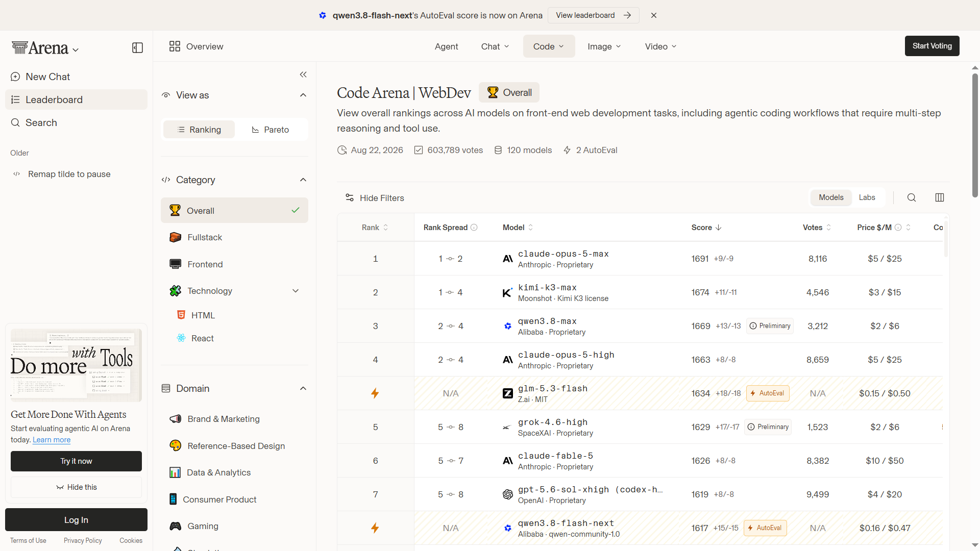Click the Anthropic logo beside claude-opus-5-max
980x551 pixels.
click(x=508, y=259)
